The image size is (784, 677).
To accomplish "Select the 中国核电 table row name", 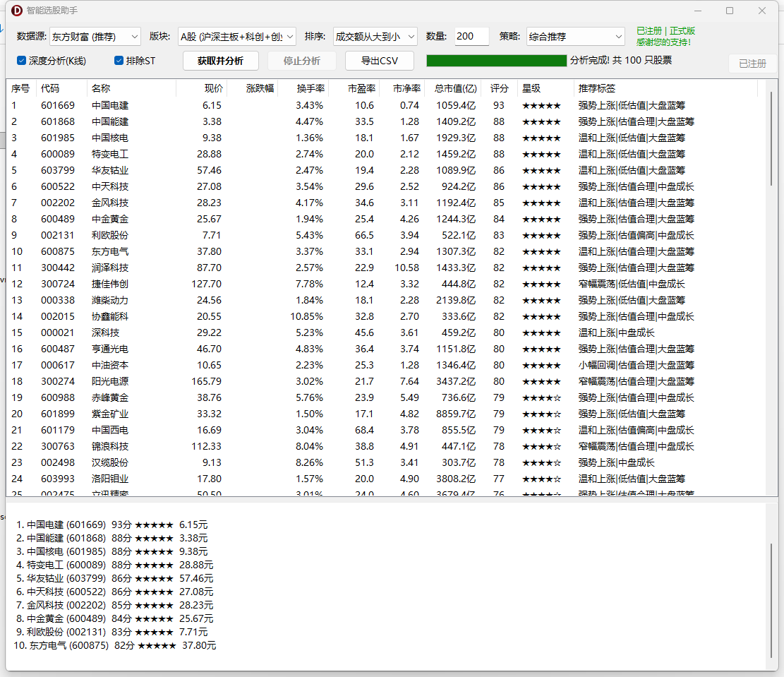I will (110, 138).
